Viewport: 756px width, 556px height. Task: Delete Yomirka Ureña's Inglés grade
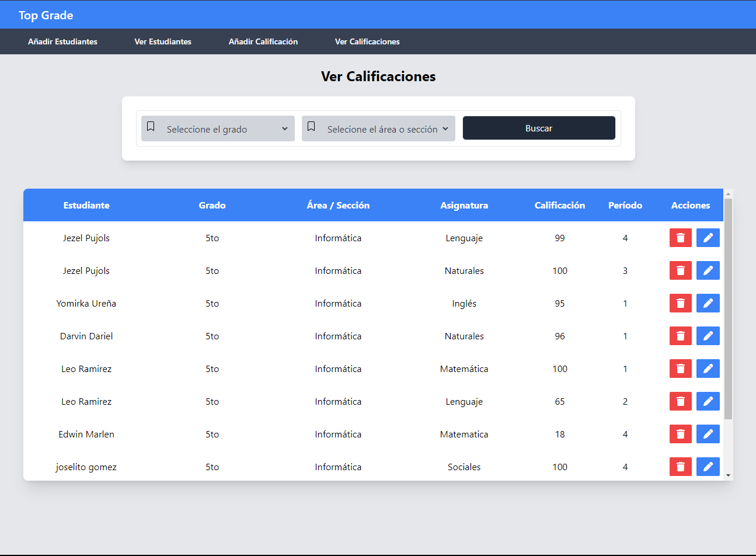tap(680, 303)
